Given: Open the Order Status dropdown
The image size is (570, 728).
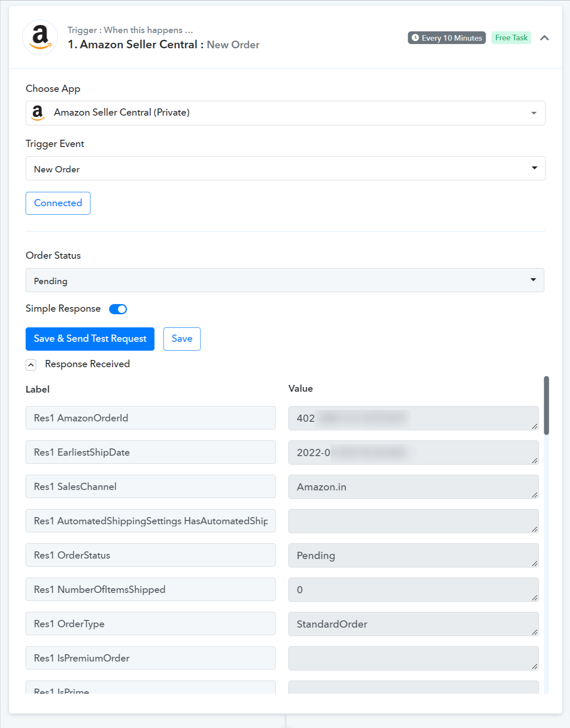Looking at the screenshot, I should pos(285,280).
